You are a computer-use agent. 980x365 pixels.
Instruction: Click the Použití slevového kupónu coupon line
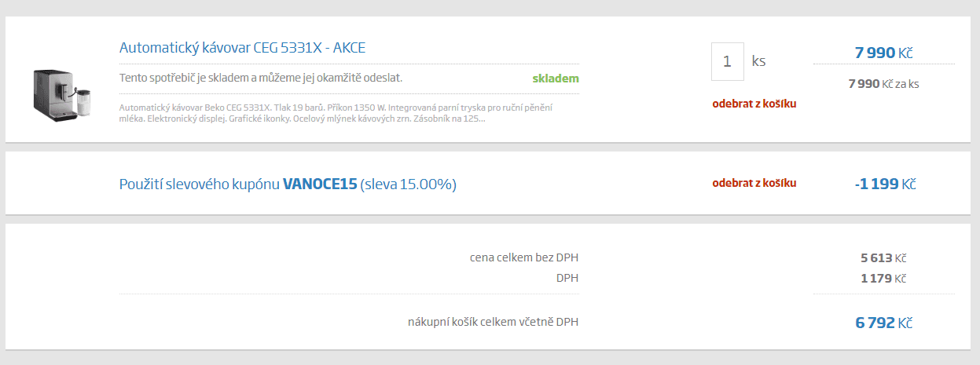point(200,184)
